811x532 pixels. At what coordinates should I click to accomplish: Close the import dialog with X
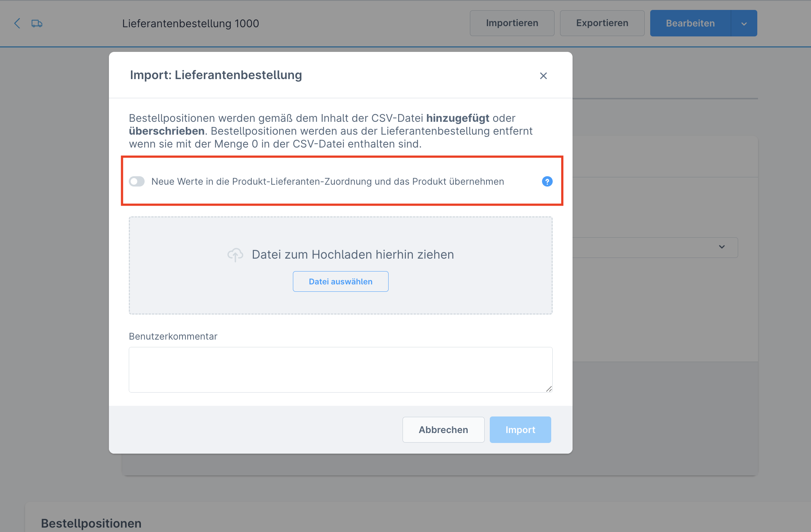pos(543,76)
